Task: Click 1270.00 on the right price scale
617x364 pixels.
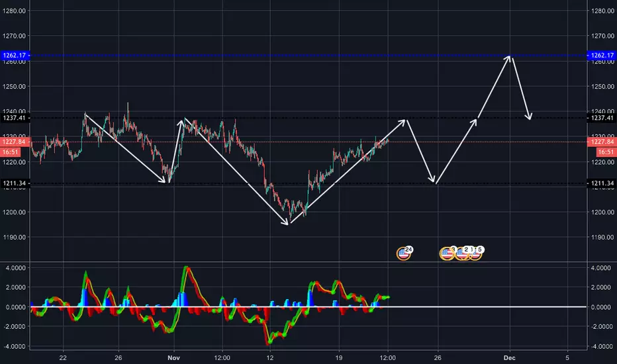Action: click(602, 36)
